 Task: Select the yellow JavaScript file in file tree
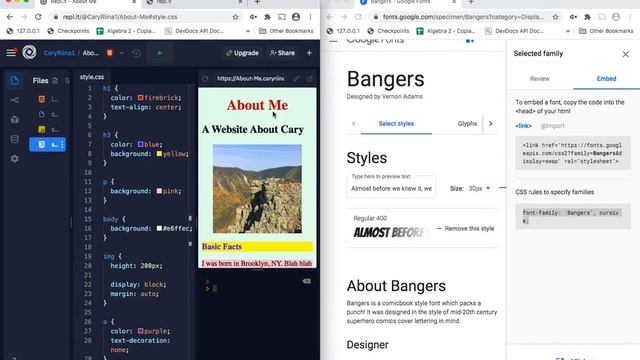(x=47, y=129)
